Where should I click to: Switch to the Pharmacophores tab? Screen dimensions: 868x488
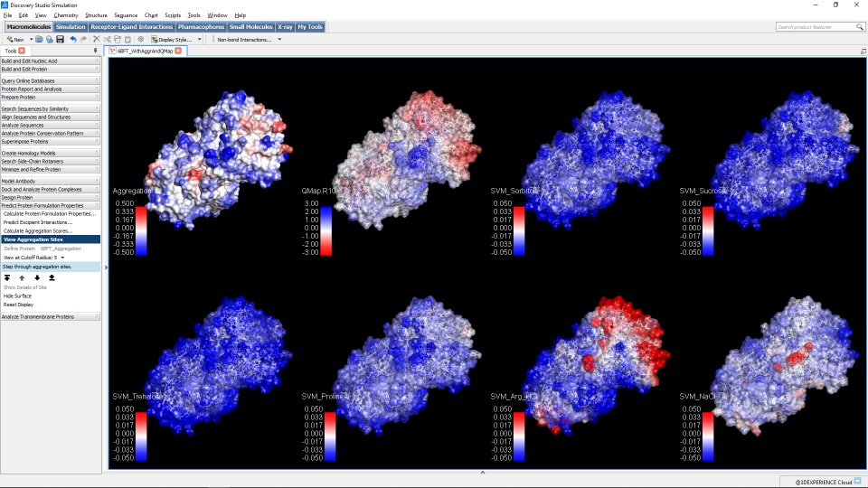[x=201, y=26]
